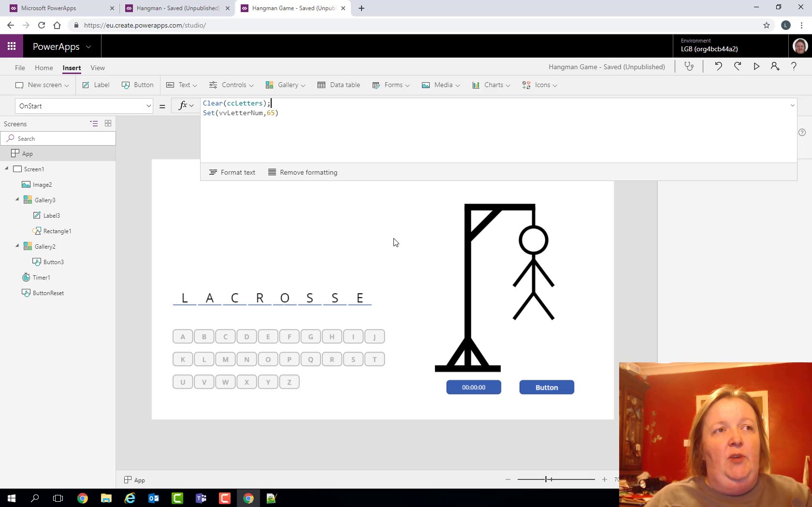Open the Controls dropdown
The image size is (812, 507).
click(231, 85)
